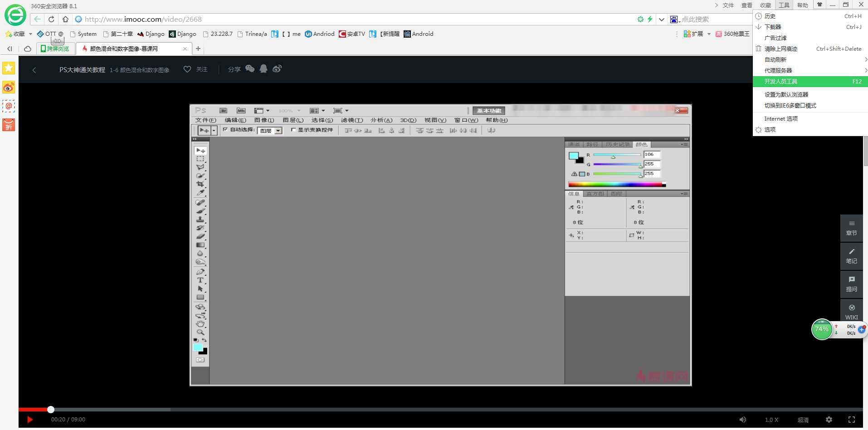Open the red @ mail sidebar icon
868x430 pixels.
tap(9, 106)
